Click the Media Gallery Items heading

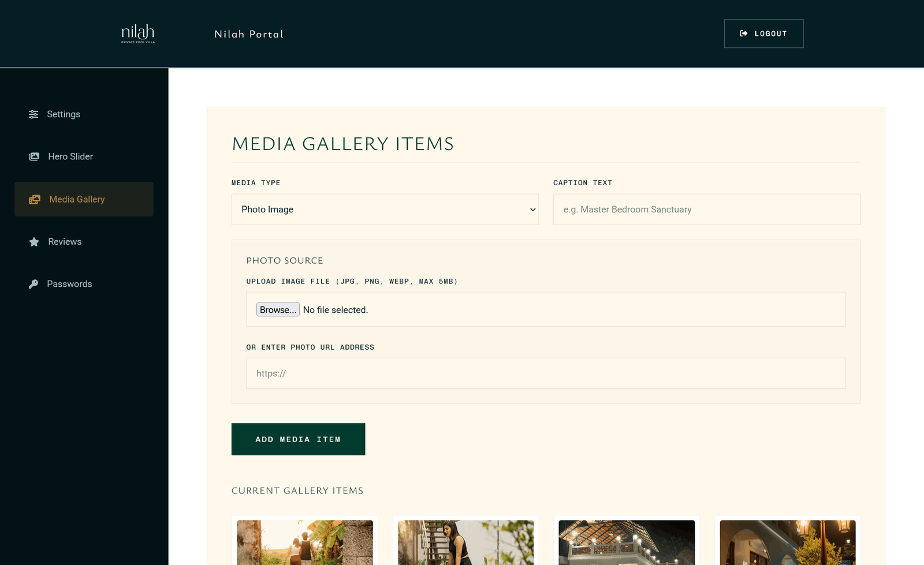click(x=343, y=144)
